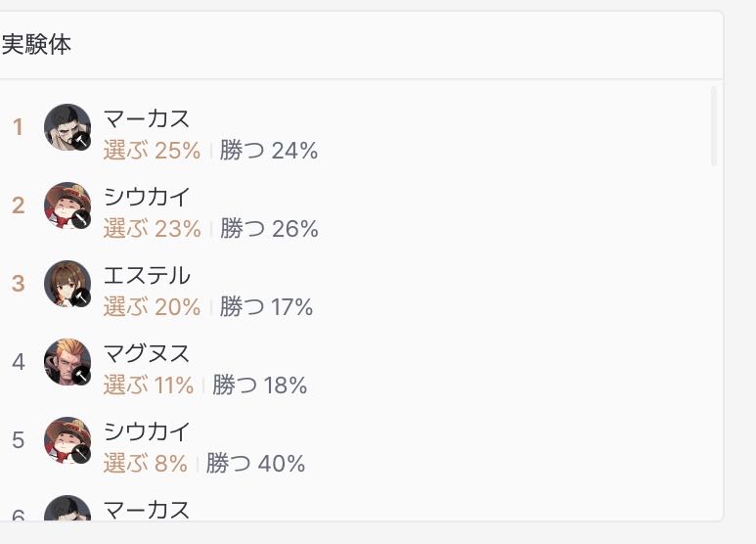Image resolution: width=756 pixels, height=544 pixels.
Task: Click Marcus avatar in rank 1
Action: point(67,127)
